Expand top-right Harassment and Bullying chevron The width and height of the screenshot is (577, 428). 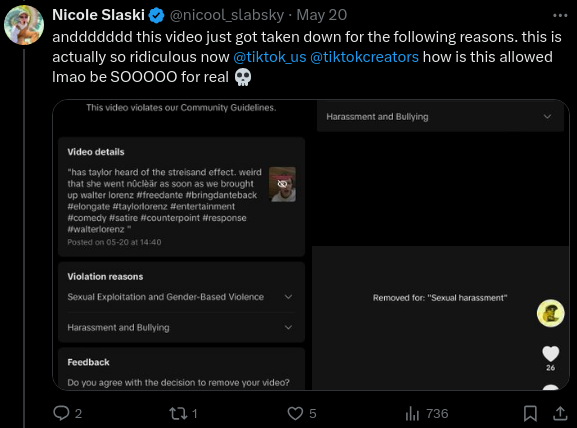coord(547,117)
